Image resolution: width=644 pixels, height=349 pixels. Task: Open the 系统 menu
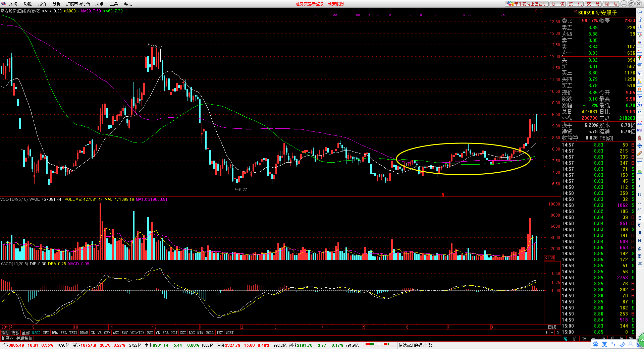point(13,4)
